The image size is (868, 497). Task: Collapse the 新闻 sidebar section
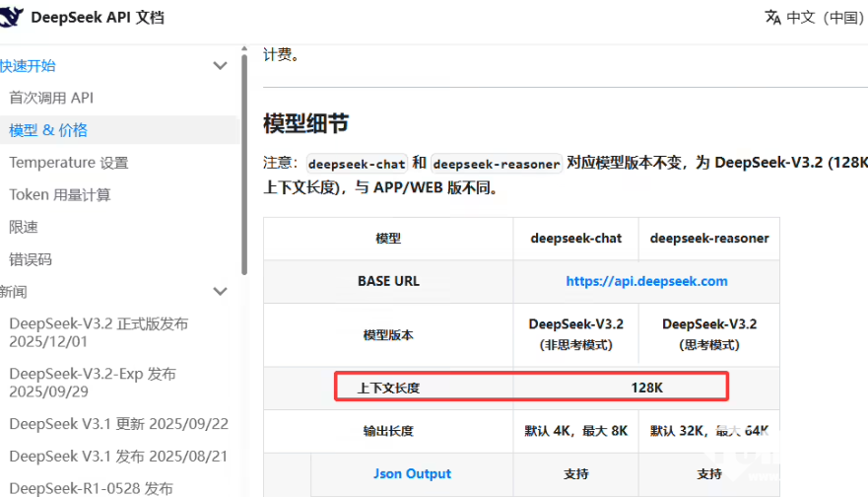[x=220, y=292]
